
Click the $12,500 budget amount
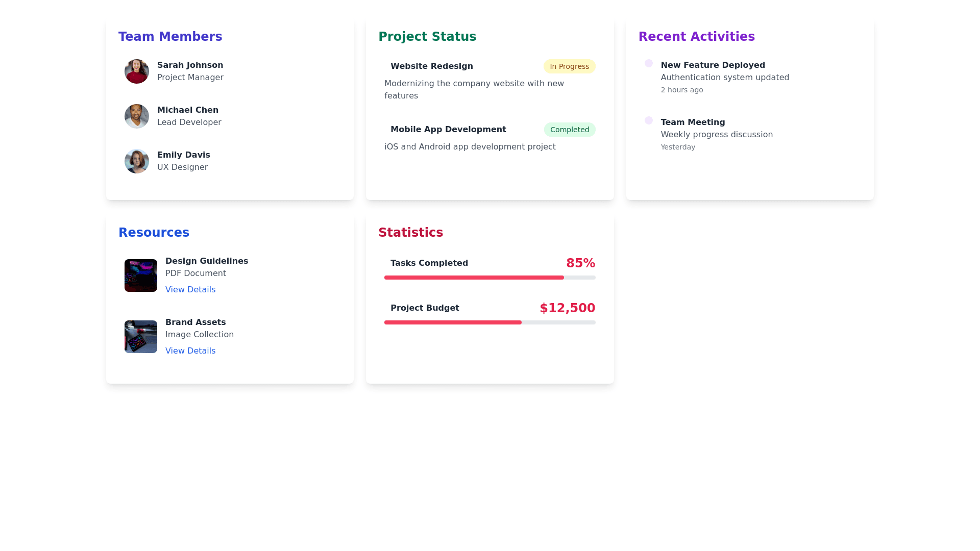tap(567, 308)
